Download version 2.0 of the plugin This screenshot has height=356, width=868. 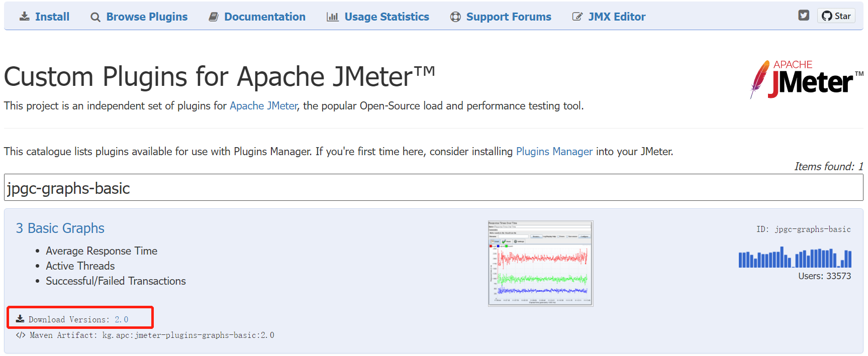point(121,319)
